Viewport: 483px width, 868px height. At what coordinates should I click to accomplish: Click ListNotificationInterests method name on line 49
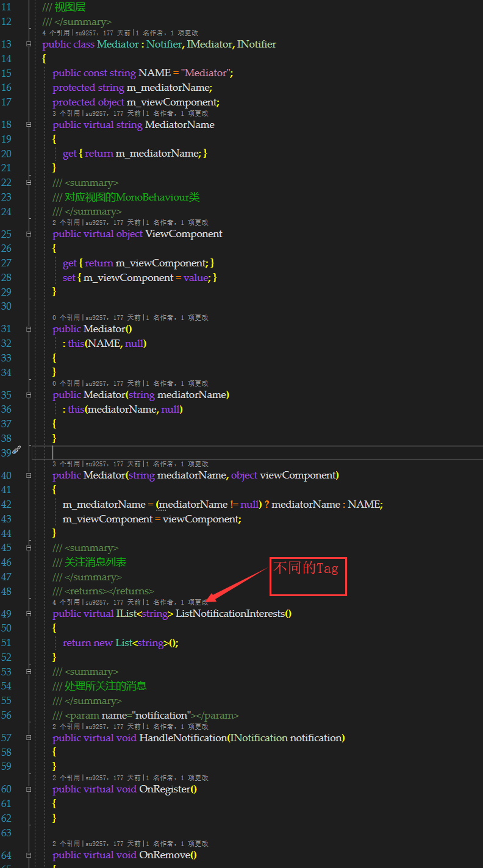231,614
